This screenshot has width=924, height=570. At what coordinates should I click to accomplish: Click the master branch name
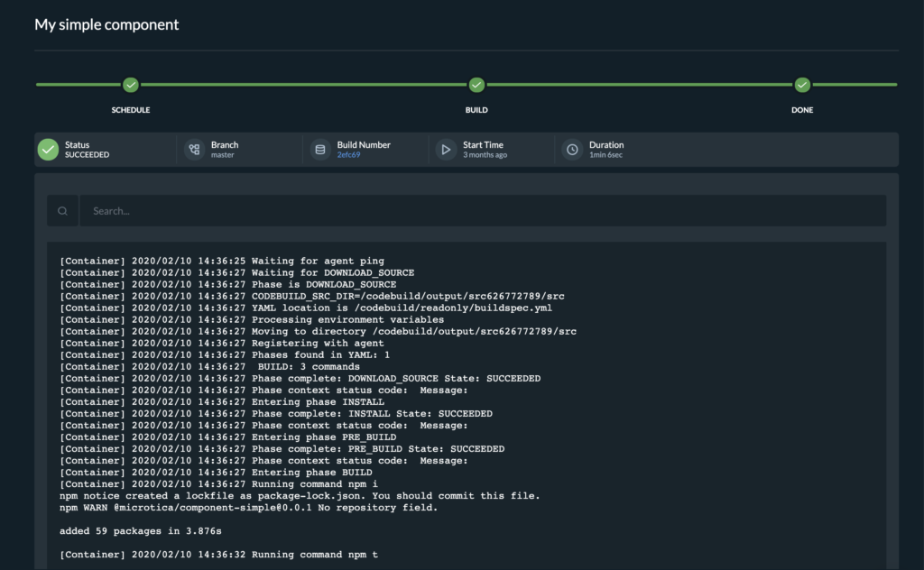(x=223, y=155)
